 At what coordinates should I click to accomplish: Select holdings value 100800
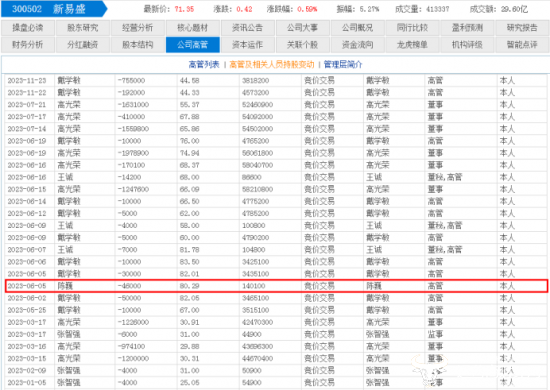[254, 226]
